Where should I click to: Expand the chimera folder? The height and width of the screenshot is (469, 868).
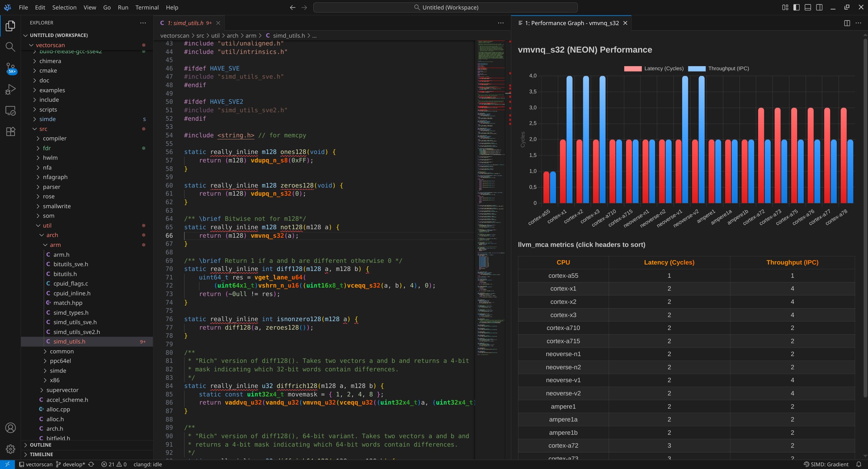coord(50,61)
